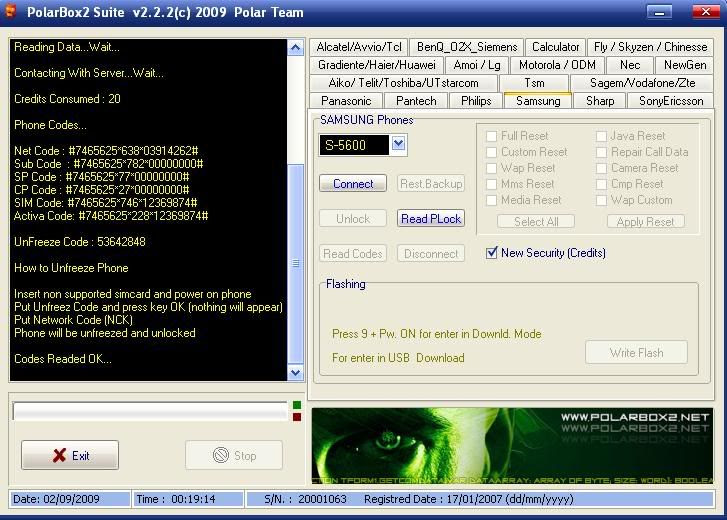Screen dimensions: 727x520
Task: Click the progress bar below the log
Action: point(150,411)
